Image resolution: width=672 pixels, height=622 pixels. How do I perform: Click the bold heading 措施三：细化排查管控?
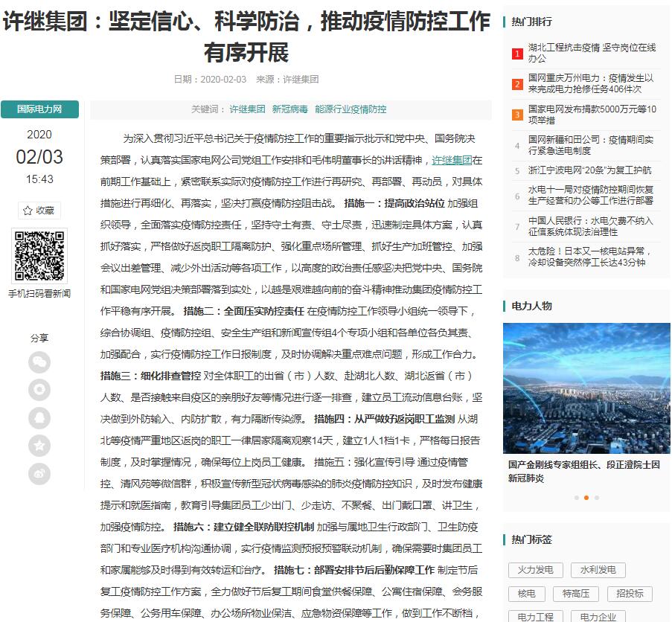(150, 376)
